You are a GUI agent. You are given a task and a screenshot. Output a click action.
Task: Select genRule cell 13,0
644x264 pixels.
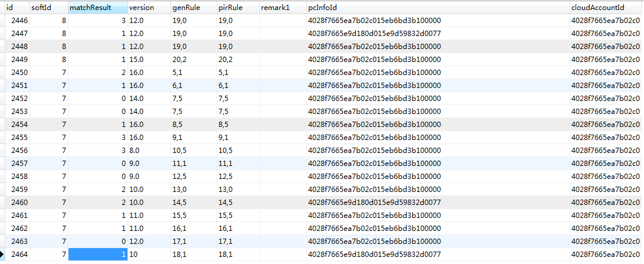(194, 189)
